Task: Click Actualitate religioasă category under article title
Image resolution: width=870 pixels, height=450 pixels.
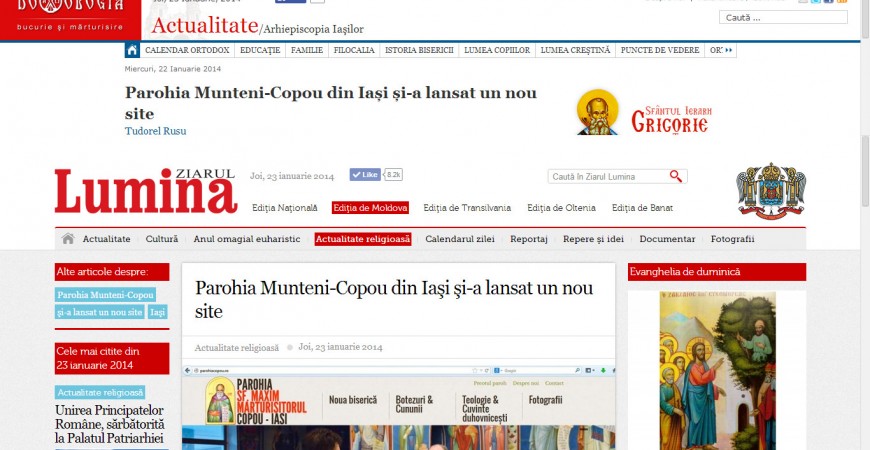Action: tap(237, 348)
